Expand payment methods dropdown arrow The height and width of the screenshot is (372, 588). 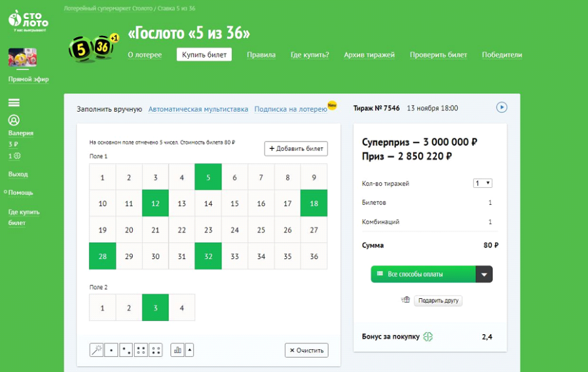tap(484, 274)
